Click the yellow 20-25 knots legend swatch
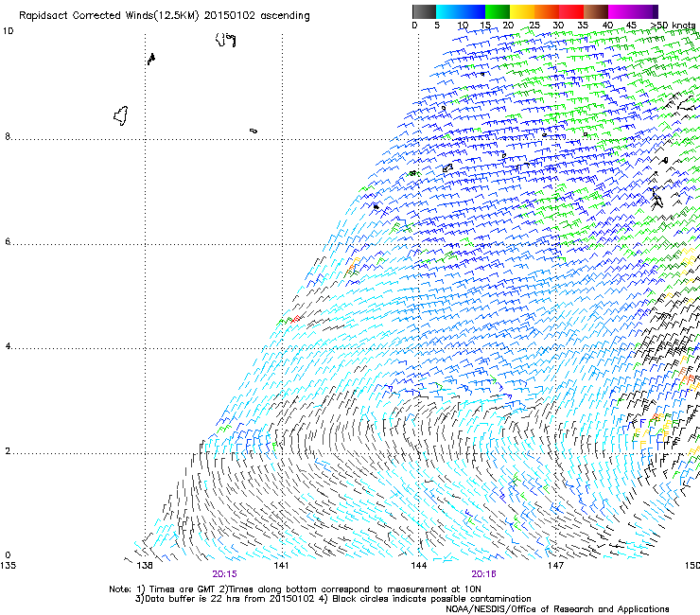This screenshot has height=615, width=700. pyautogui.click(x=522, y=11)
